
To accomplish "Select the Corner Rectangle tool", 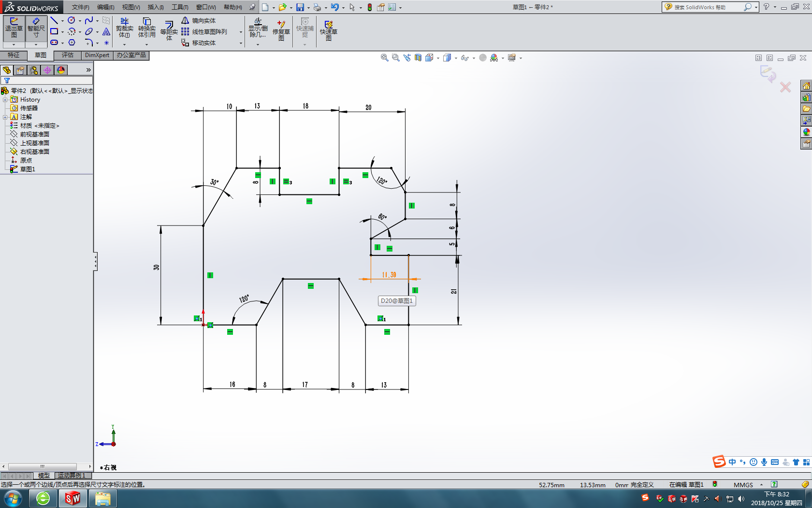I will [54, 31].
